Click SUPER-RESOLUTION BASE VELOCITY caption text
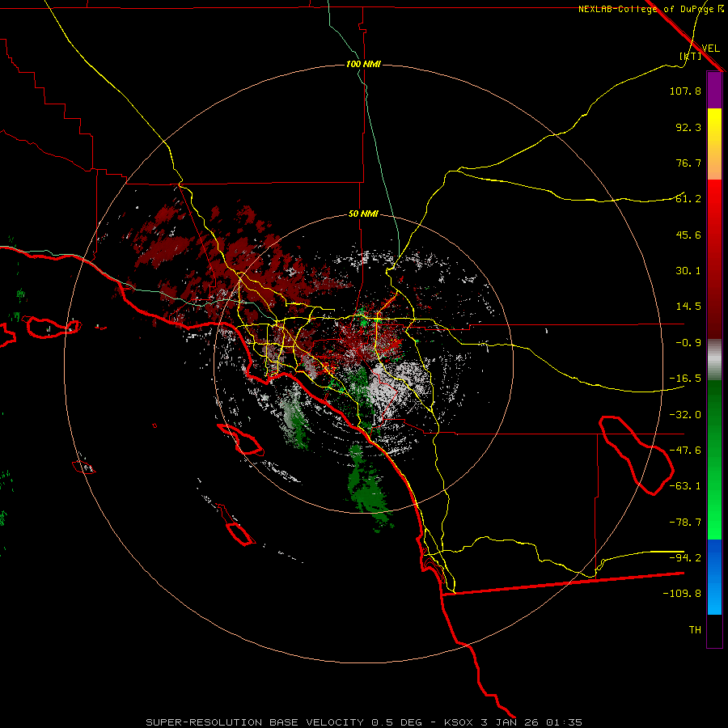The width and height of the screenshot is (728, 728). 255,722
